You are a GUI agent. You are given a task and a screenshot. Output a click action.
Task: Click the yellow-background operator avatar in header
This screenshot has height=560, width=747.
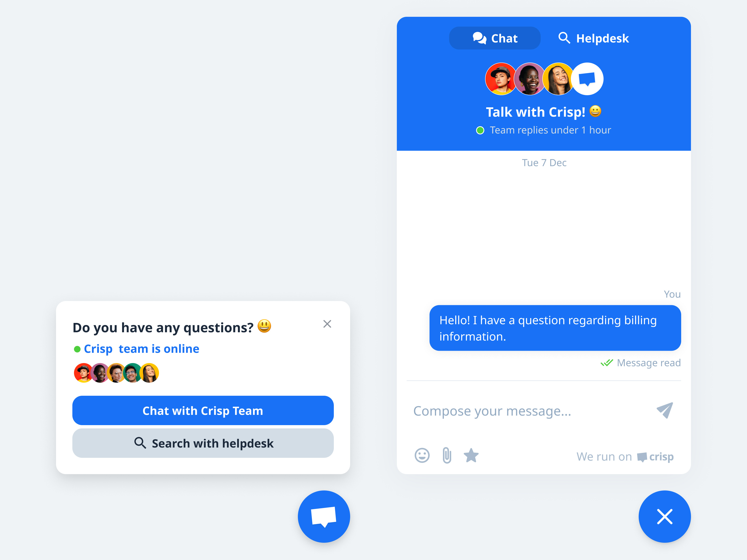[x=557, y=79]
